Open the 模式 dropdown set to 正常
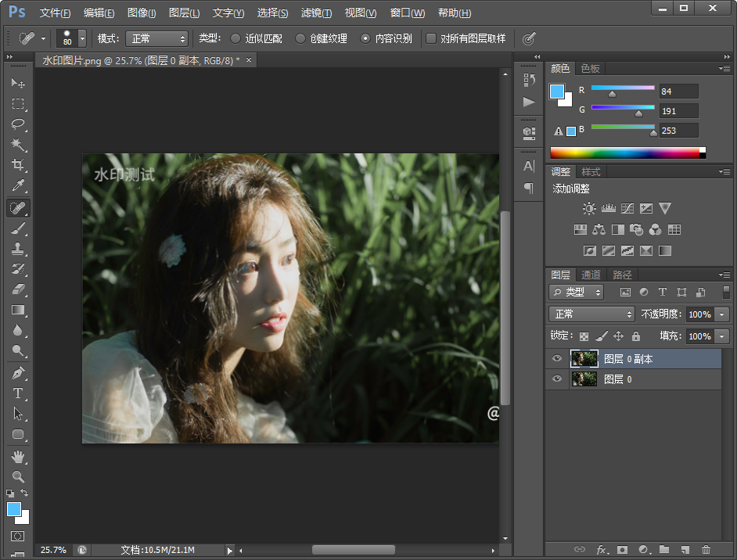This screenshot has height=560, width=737. pos(156,38)
